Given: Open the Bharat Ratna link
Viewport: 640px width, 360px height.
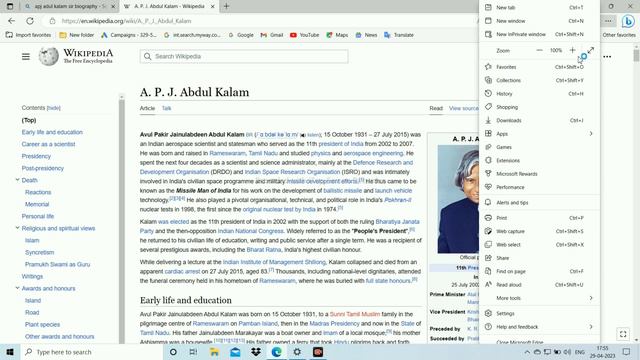Looking at the screenshot, I should [x=264, y=249].
